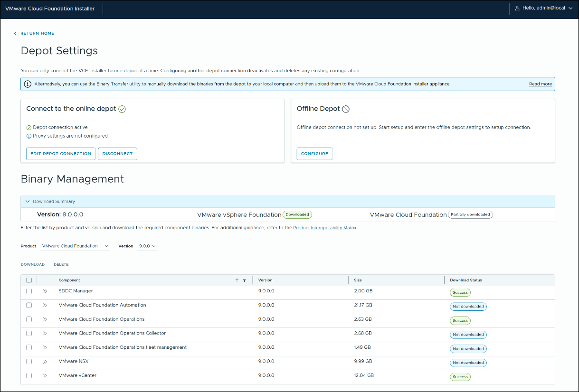Image resolution: width=579 pixels, height=392 pixels.
Task: Click the Version column header
Action: 266,280
